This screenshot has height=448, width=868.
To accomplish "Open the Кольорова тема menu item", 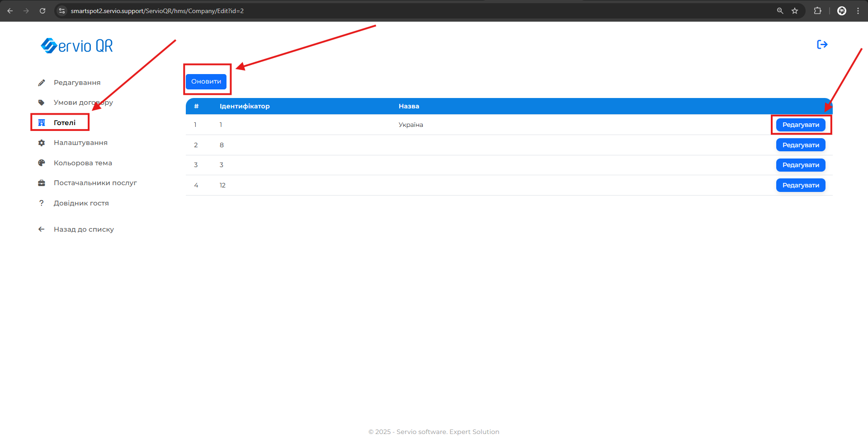I will tap(83, 163).
